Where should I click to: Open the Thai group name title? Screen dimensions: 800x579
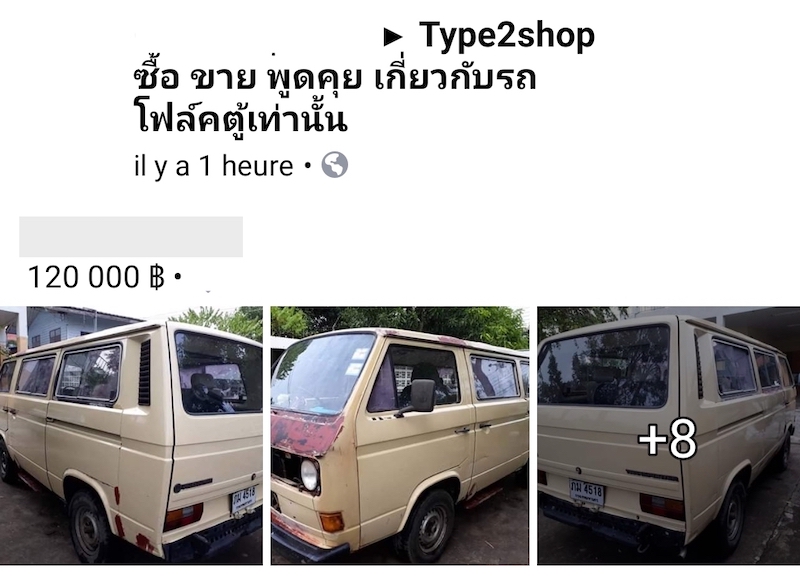point(335,97)
